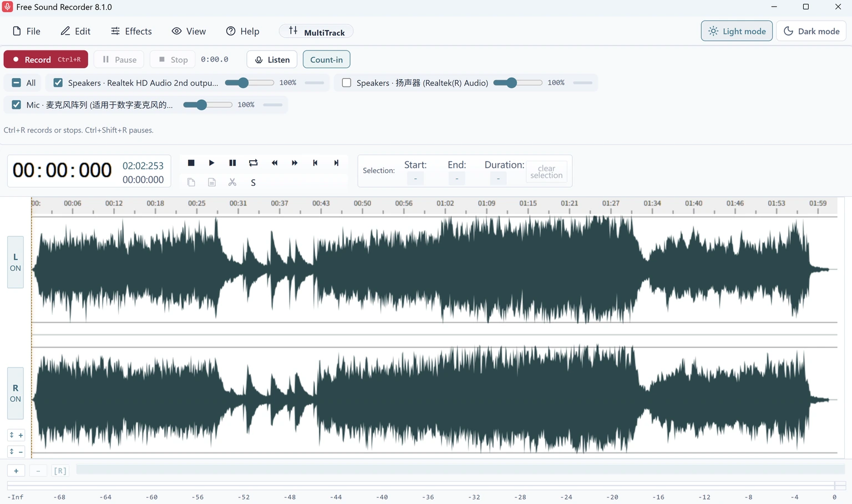Screen dimensions: 852x504
Task: Click the copy icon below transport controls
Action: (191, 182)
